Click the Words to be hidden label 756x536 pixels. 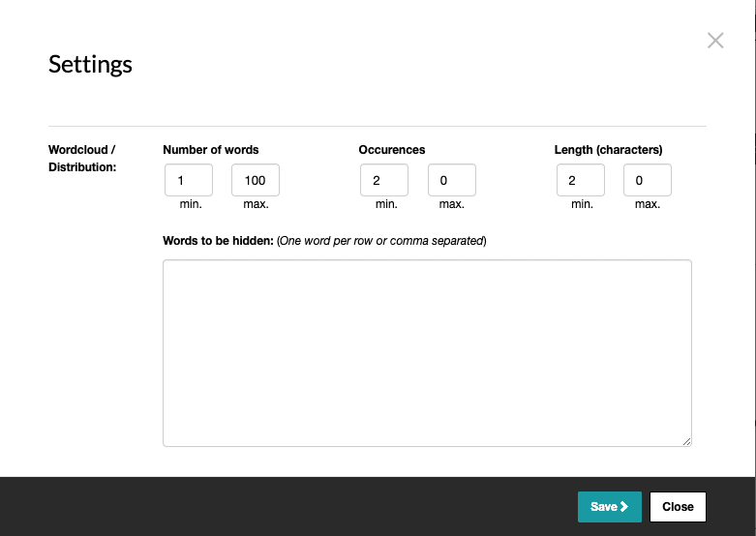218,241
